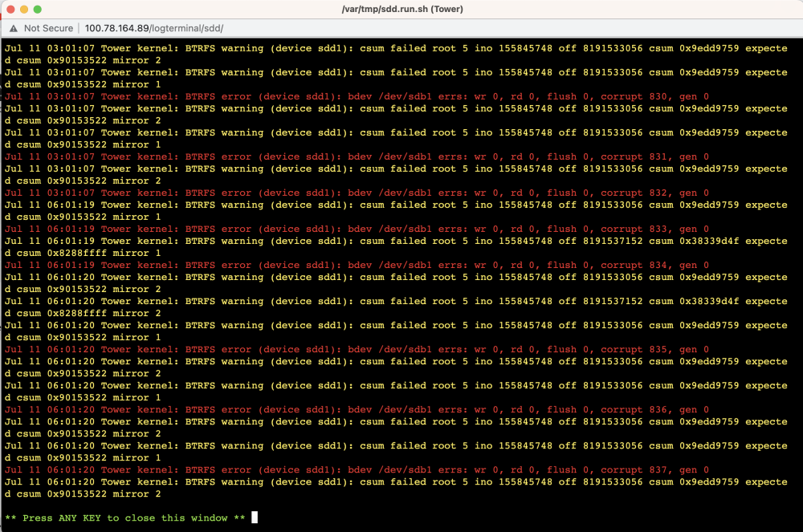
Task: Click the 06:01:19 warning with offset 8191533056
Action: point(396,211)
